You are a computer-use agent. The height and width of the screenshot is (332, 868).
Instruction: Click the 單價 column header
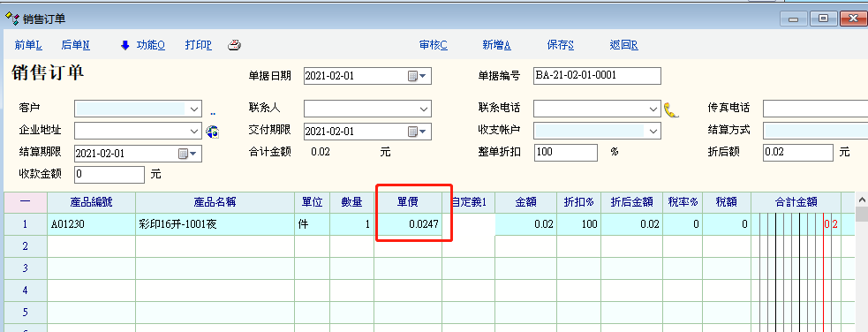click(408, 202)
